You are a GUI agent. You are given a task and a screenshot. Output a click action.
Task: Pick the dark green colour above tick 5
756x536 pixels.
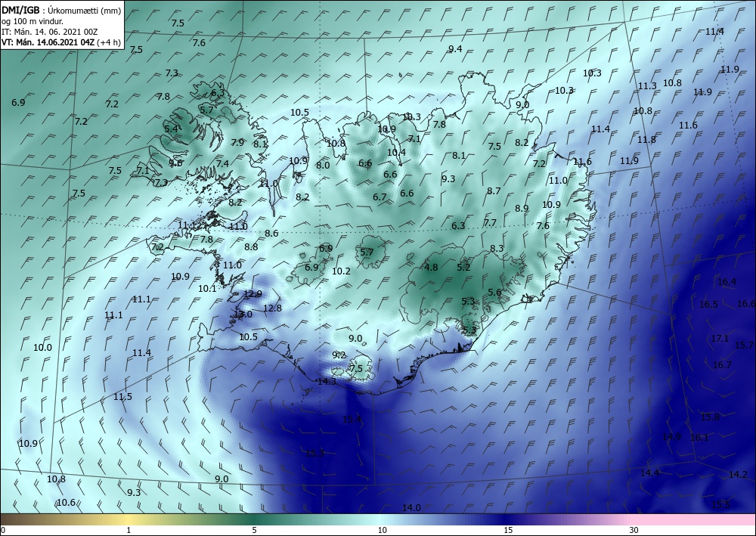coord(254,519)
